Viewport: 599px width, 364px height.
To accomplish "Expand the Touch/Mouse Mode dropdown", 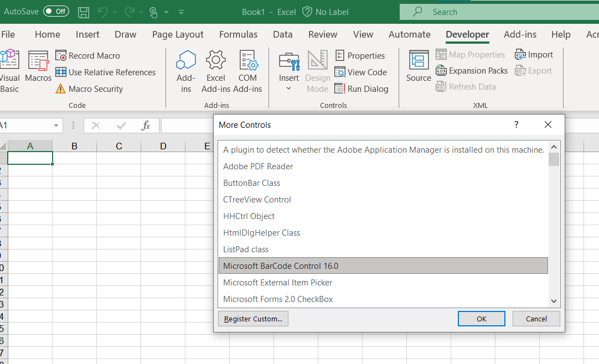I will (x=166, y=12).
